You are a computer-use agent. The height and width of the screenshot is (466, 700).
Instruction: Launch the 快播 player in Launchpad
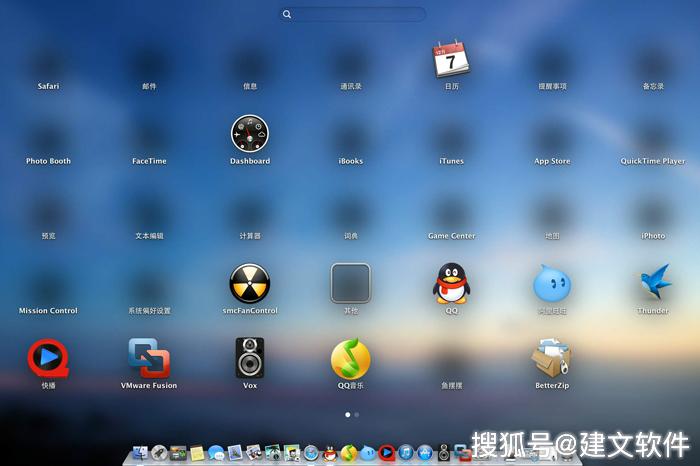(x=48, y=358)
